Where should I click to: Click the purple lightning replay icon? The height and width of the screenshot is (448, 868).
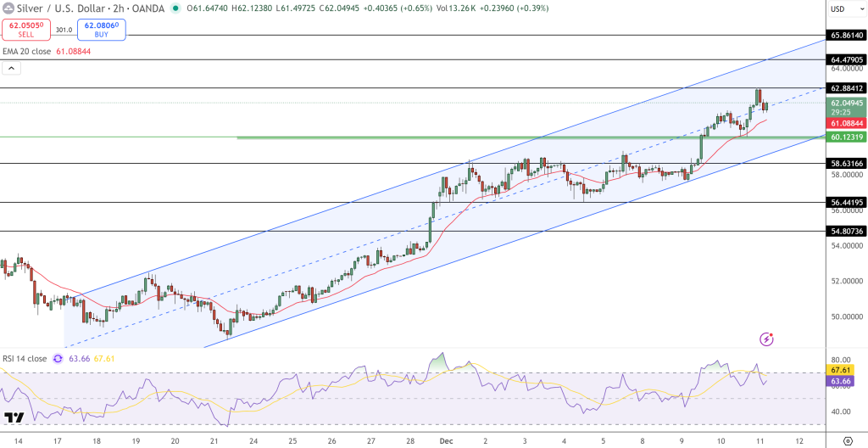click(x=766, y=339)
